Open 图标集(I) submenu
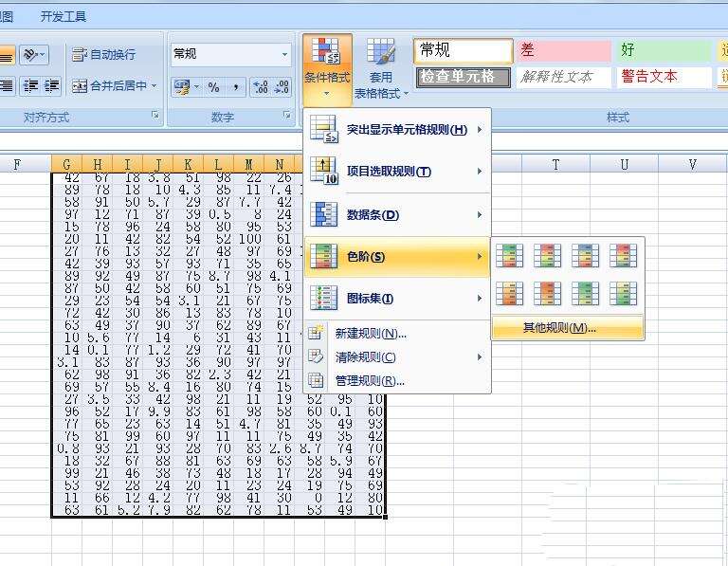Image resolution: width=728 pixels, height=566 pixels. point(397,299)
